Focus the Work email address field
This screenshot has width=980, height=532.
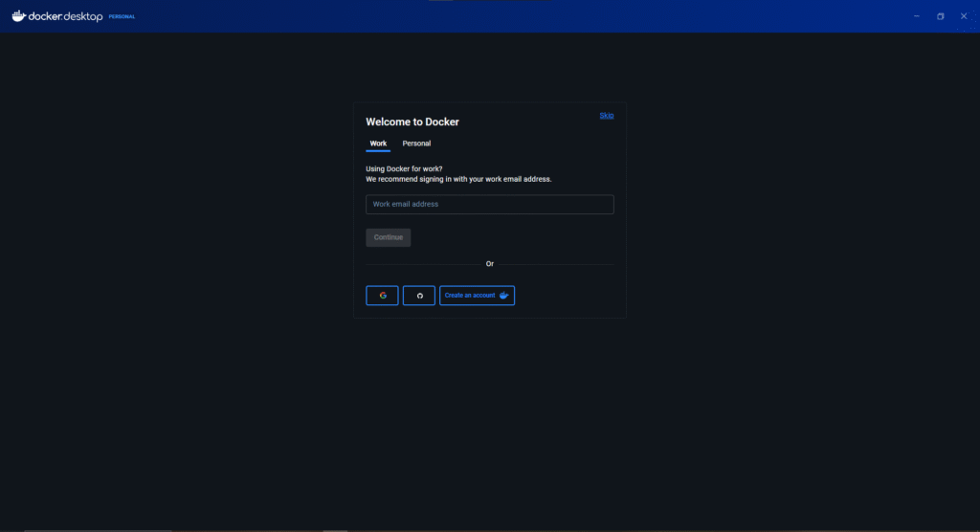pyautogui.click(x=489, y=205)
